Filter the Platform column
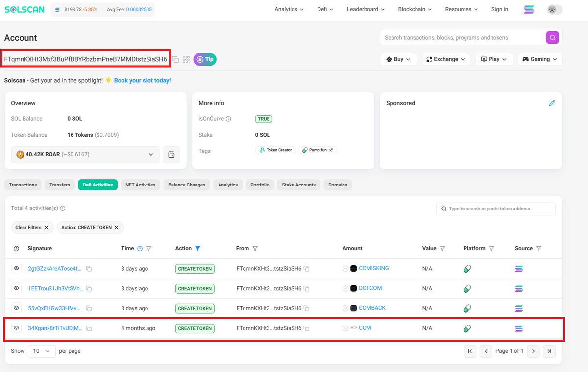This screenshot has width=588, height=372. pos(491,249)
